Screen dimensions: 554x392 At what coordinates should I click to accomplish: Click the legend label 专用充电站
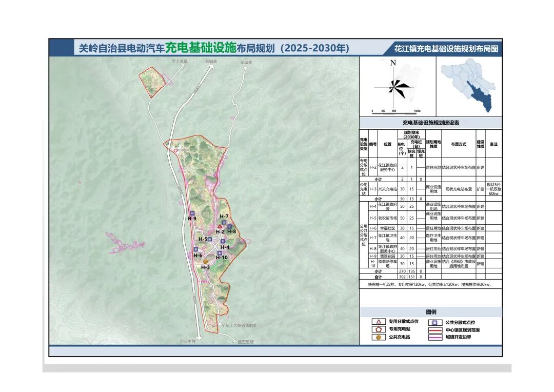[x=400, y=329]
